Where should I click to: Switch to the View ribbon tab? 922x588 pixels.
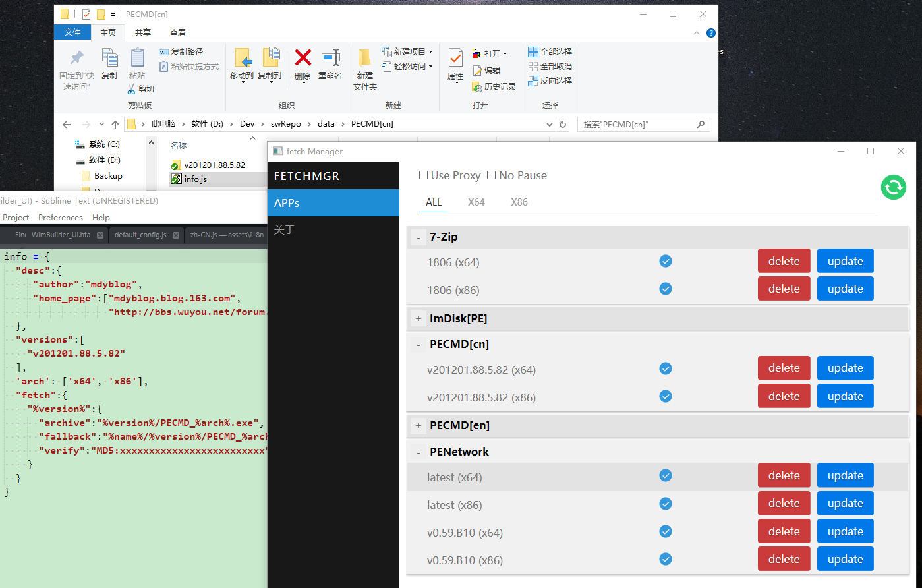(x=178, y=32)
